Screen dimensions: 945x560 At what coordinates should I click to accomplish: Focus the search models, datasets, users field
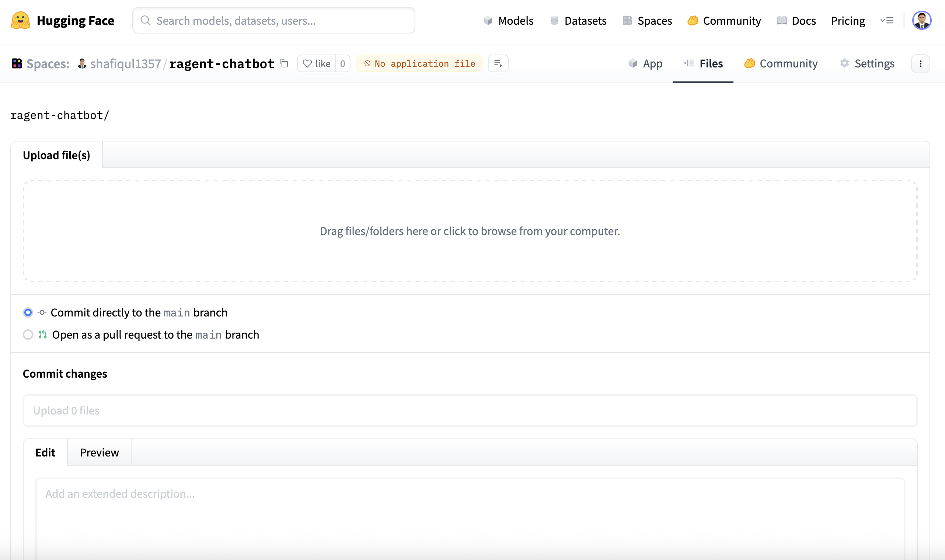[273, 20]
